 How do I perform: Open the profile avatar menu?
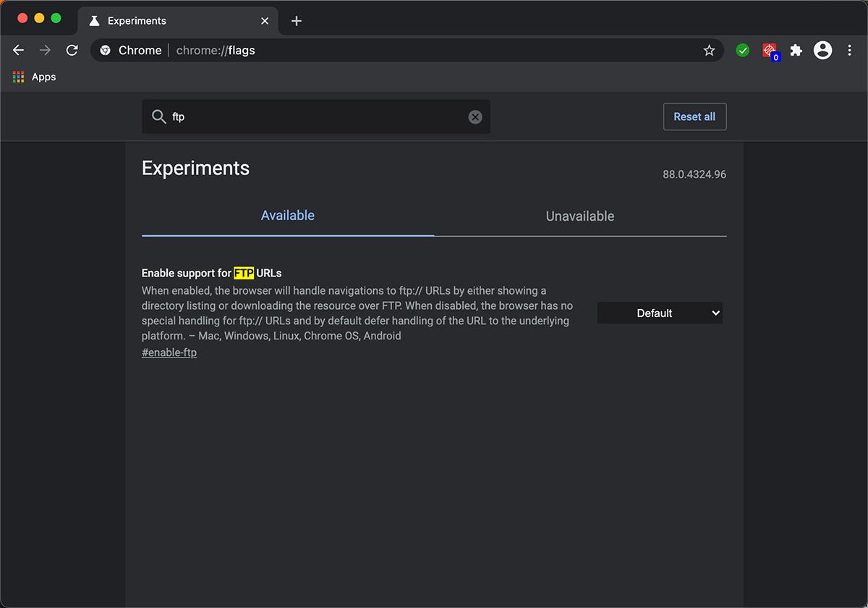pos(823,50)
